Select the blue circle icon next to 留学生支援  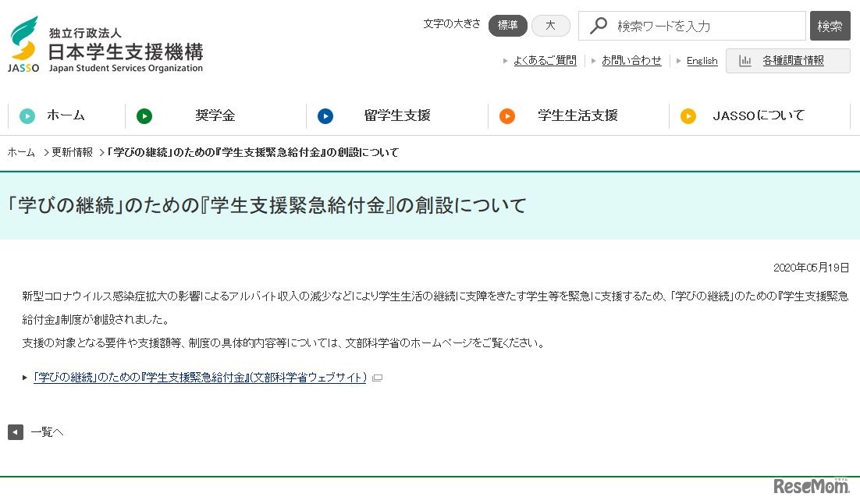tap(325, 115)
